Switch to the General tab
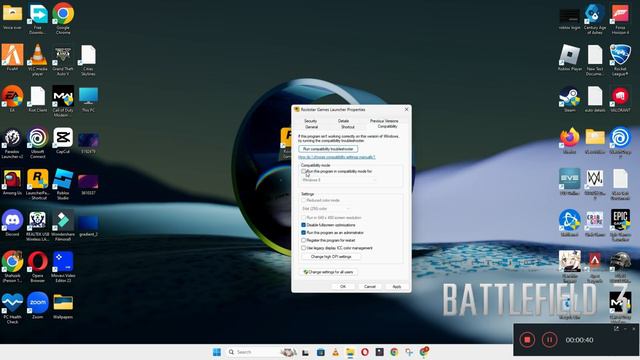This screenshot has height=360, width=640. coord(311,127)
